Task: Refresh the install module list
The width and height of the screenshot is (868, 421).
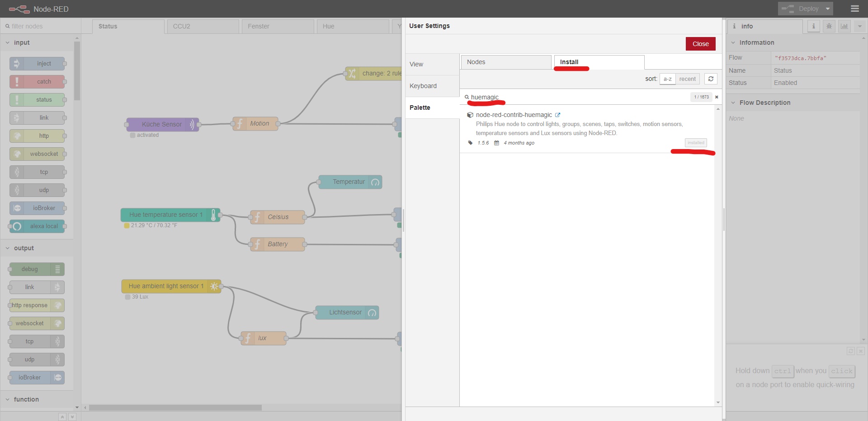Action: 711,79
